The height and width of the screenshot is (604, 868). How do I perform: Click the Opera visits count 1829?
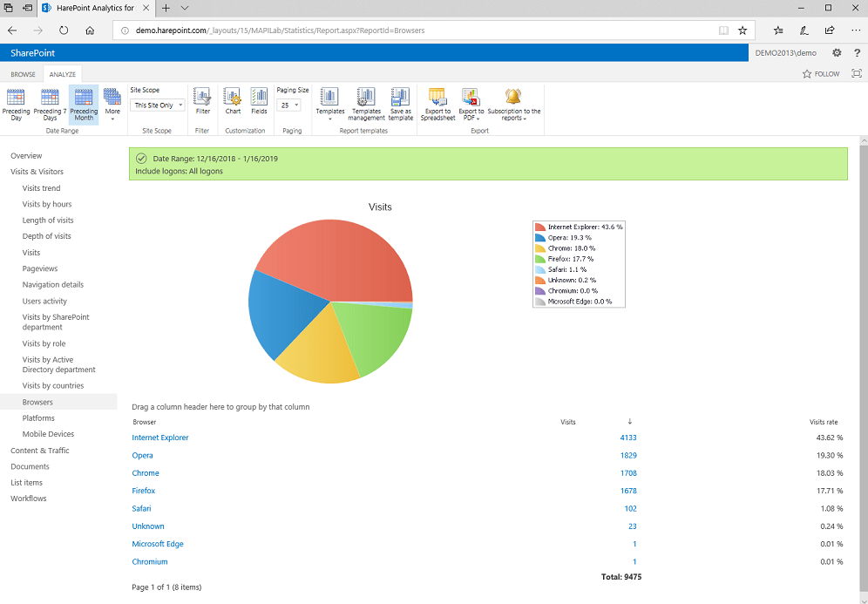coord(628,455)
